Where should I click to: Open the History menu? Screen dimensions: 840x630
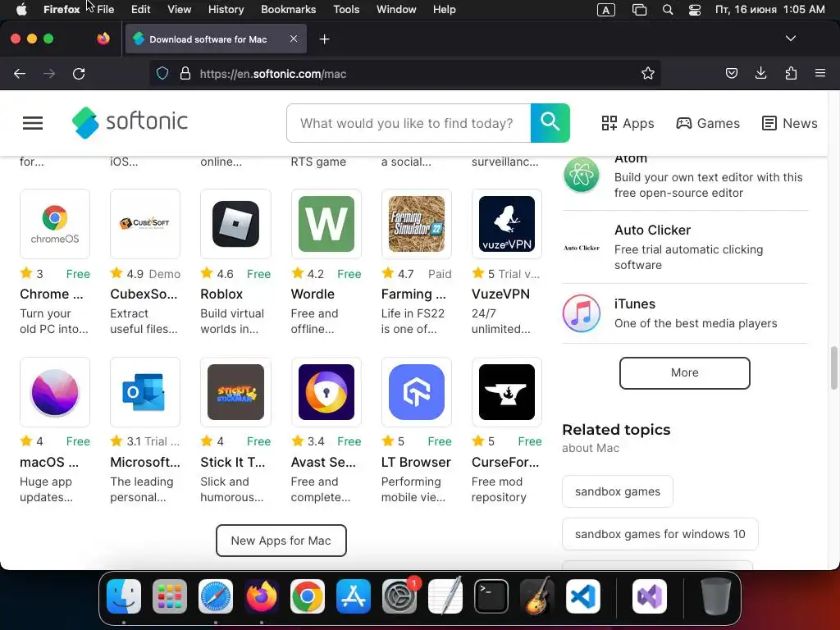(226, 9)
